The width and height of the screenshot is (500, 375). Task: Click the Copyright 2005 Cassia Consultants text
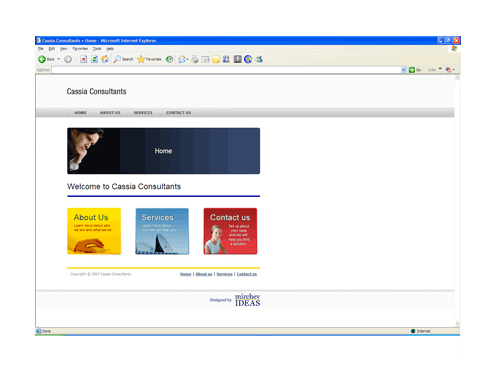pyautogui.click(x=101, y=274)
